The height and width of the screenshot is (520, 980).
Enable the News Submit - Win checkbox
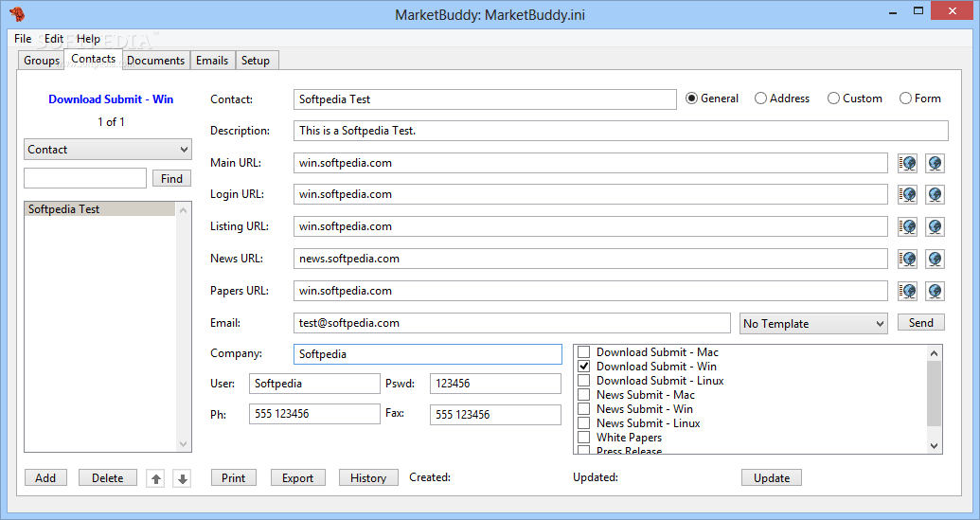coord(584,409)
